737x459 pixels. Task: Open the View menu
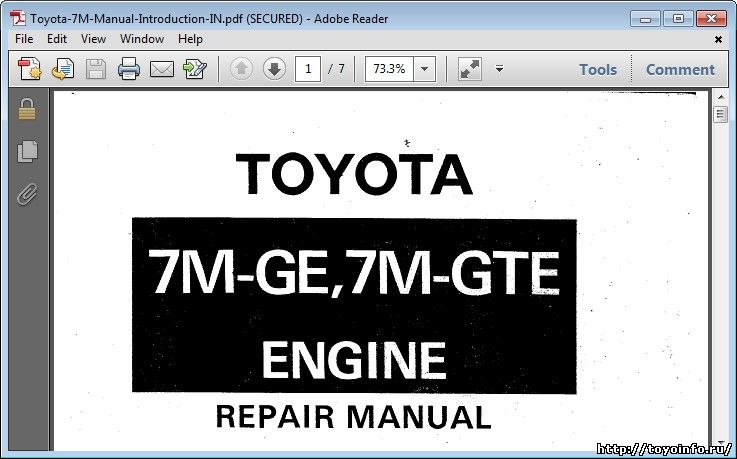click(x=93, y=39)
